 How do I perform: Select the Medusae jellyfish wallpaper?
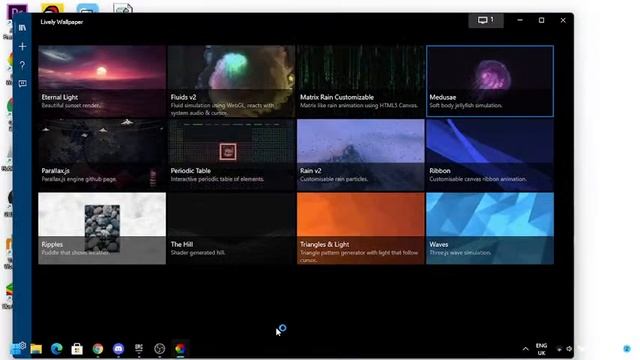pos(490,81)
